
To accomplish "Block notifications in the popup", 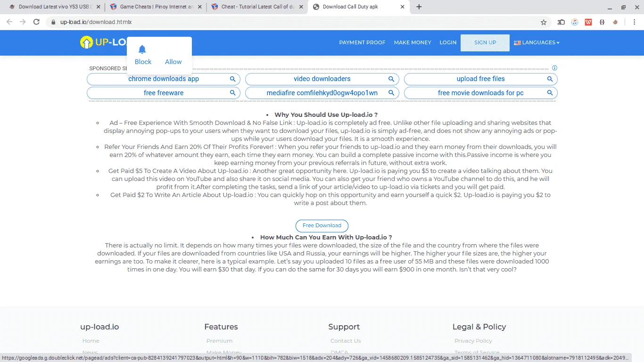I will pos(143,62).
